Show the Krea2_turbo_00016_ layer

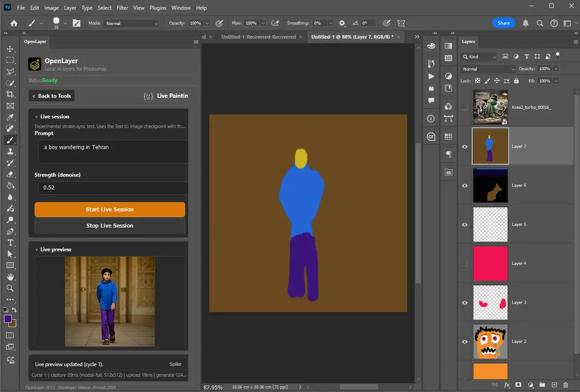coord(465,107)
